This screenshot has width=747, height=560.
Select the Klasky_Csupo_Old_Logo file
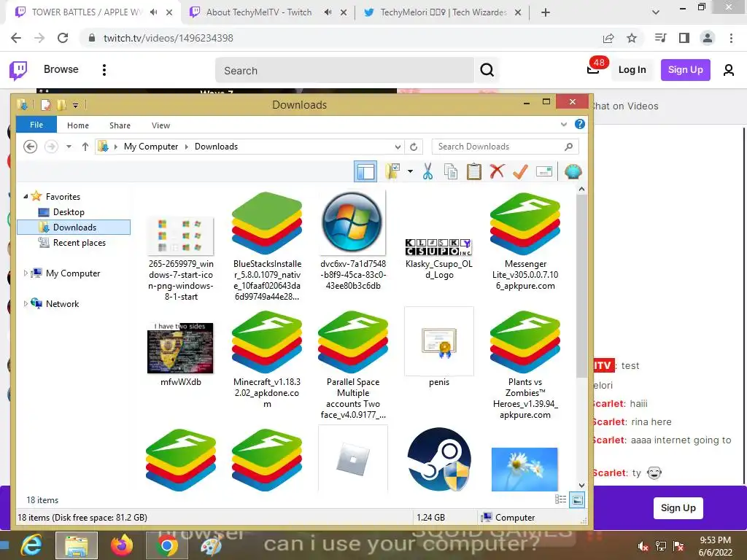(438, 248)
